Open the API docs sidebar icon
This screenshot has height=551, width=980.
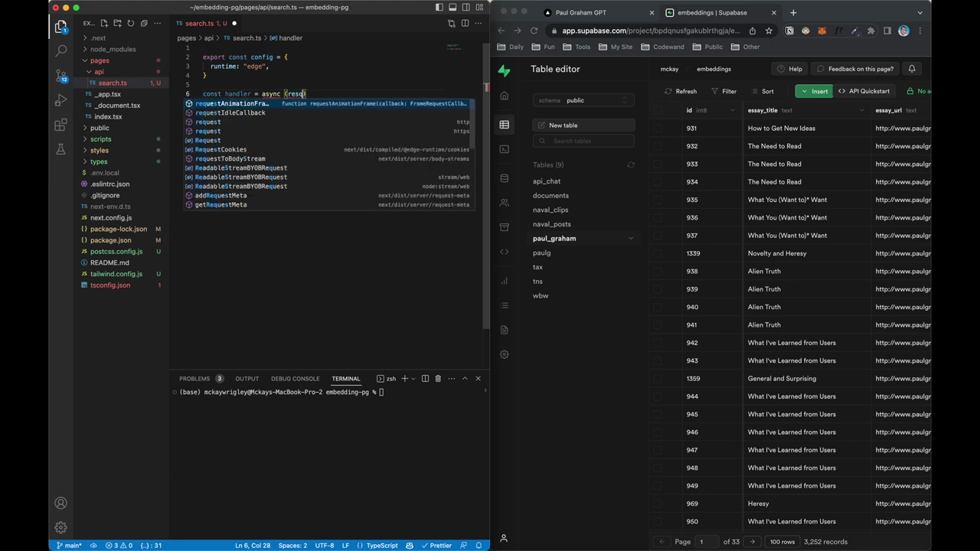coord(504,330)
